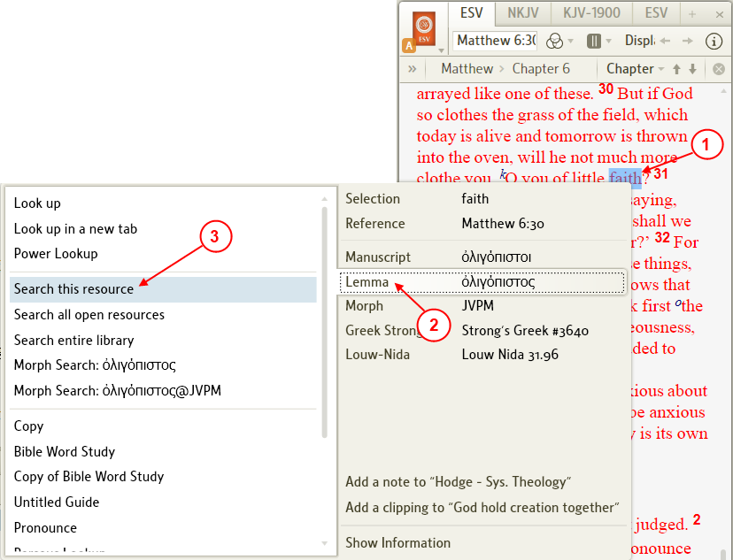Screen dimensions: 733x560
Task: Click the context menu scroll-up arrow
Action: (x=324, y=199)
